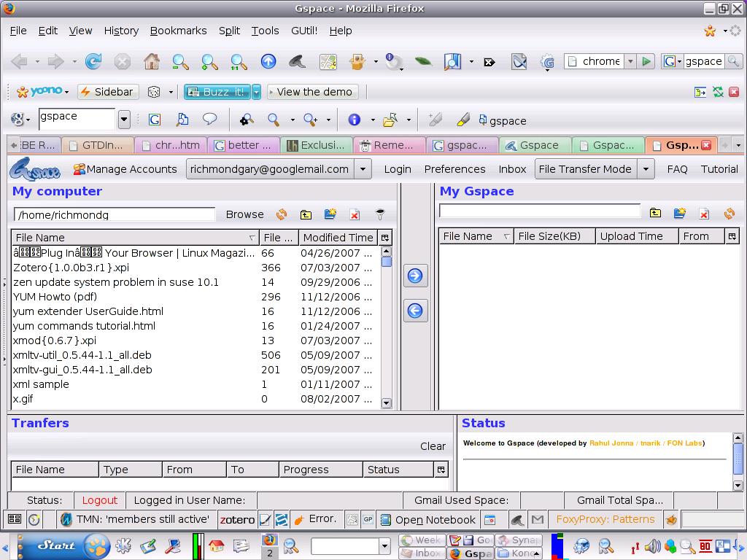747x560 pixels.
Task: Click the volume speaker tray icon
Action: tap(652, 547)
